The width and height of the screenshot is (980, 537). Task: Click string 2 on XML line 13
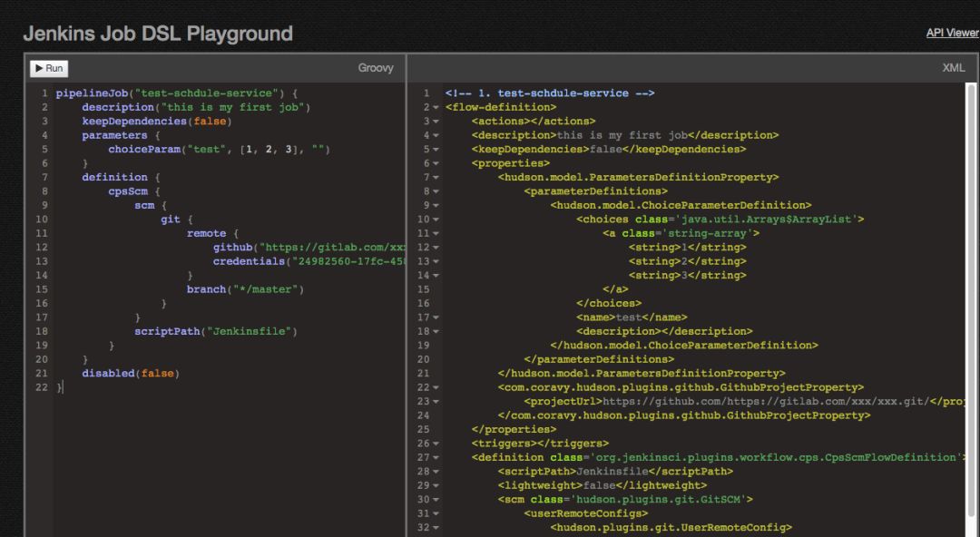688,261
